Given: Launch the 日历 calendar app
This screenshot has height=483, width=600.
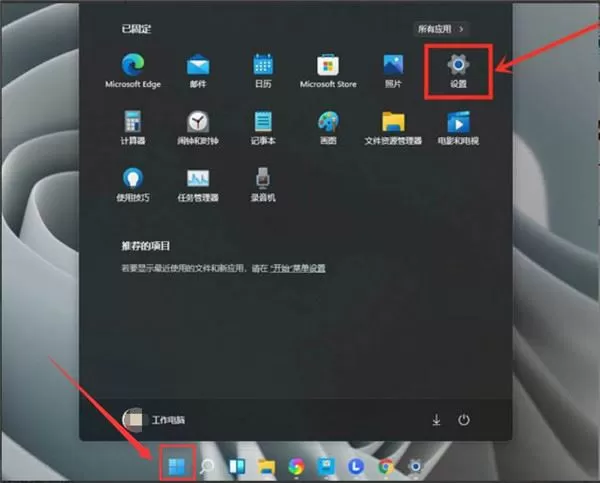Looking at the screenshot, I should click(x=263, y=71).
